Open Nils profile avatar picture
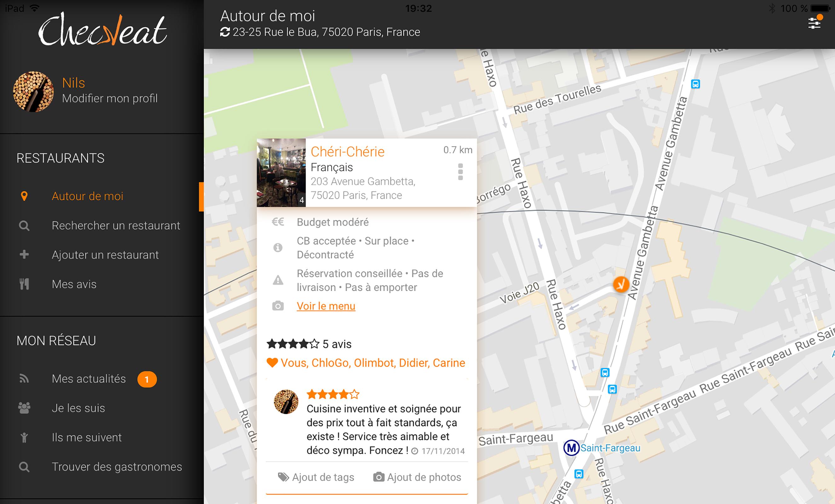The height and width of the screenshot is (504, 835). click(33, 91)
